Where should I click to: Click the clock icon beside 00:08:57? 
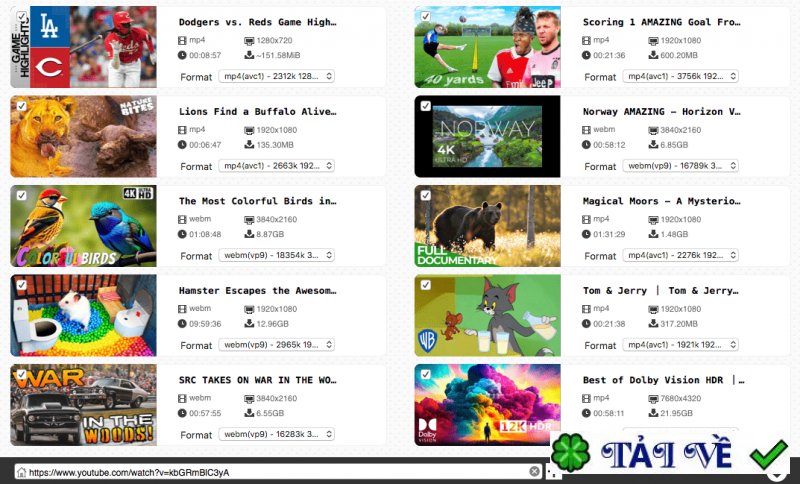182,55
